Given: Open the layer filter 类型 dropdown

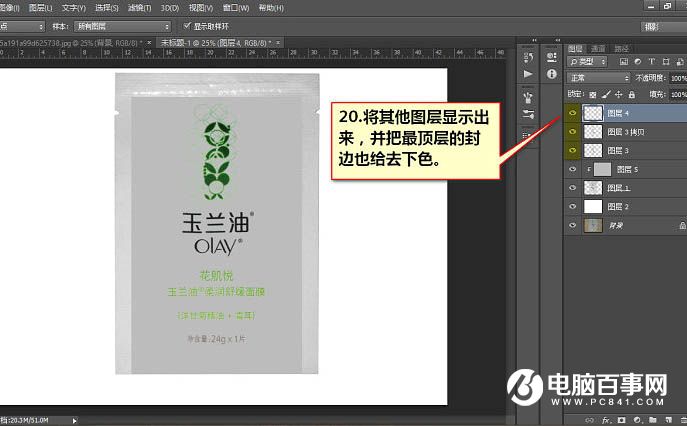Looking at the screenshot, I should (x=587, y=62).
